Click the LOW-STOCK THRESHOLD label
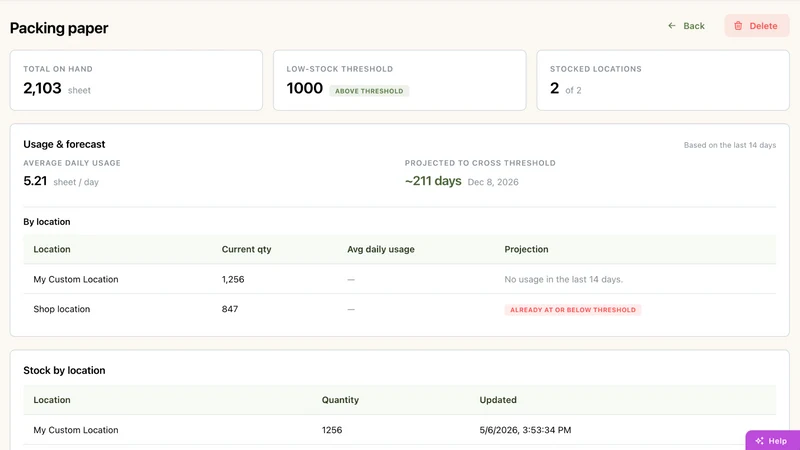Viewport: 800px width, 450px height. [340, 69]
